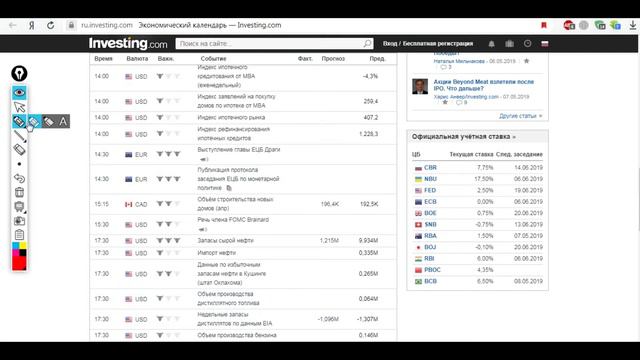
Task: Undo the last drawing stroke
Action: [19, 178]
